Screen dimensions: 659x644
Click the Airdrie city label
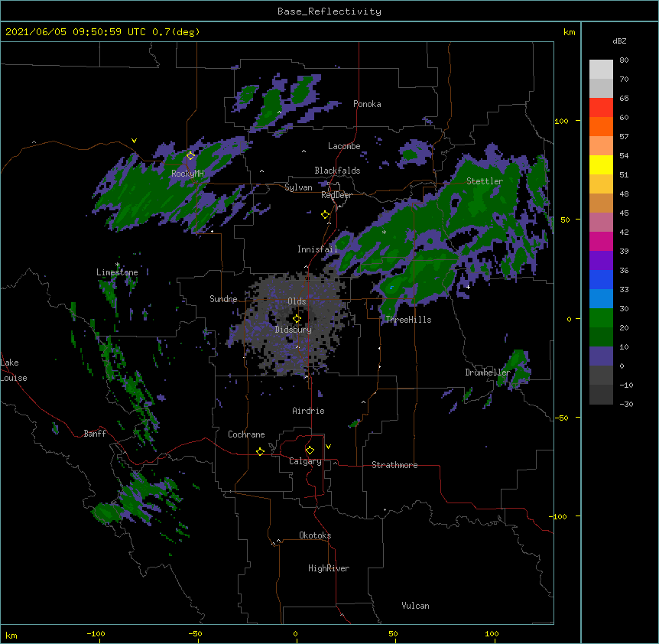click(309, 411)
